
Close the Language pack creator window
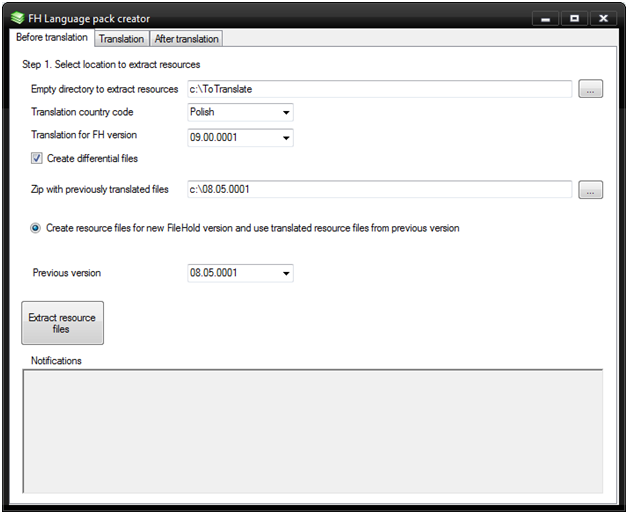pyautogui.click(x=603, y=18)
